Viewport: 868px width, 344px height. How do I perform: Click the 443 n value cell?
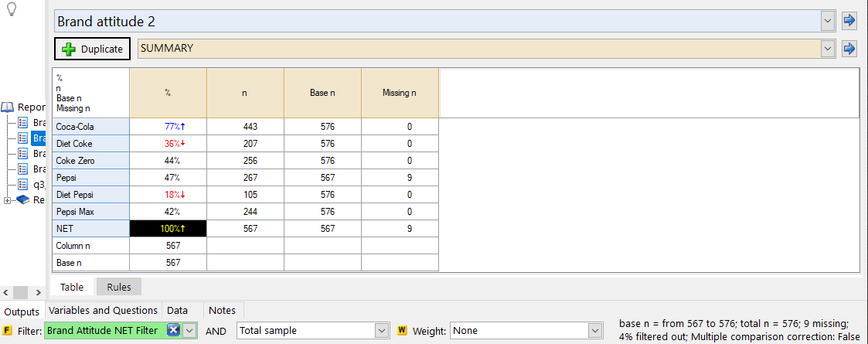[x=245, y=127]
